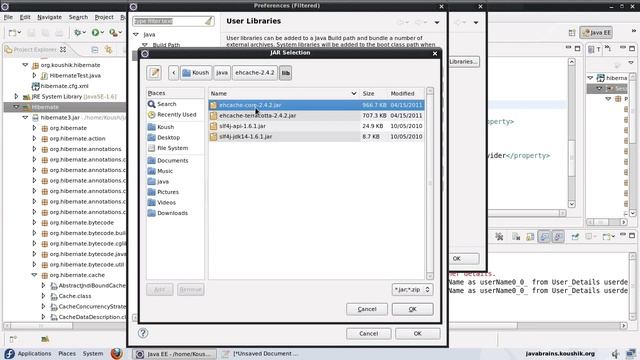This screenshot has width=640, height=360.
Task: Open Navigate menu in Eclipse
Action: 49,17
